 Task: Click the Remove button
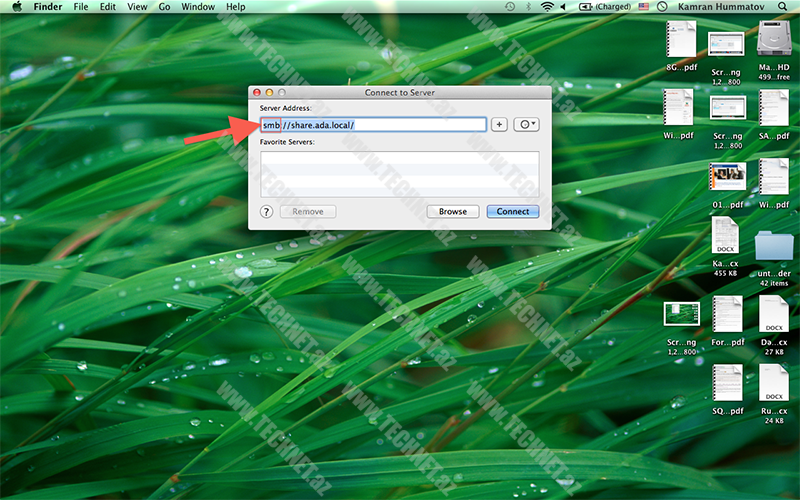308,212
